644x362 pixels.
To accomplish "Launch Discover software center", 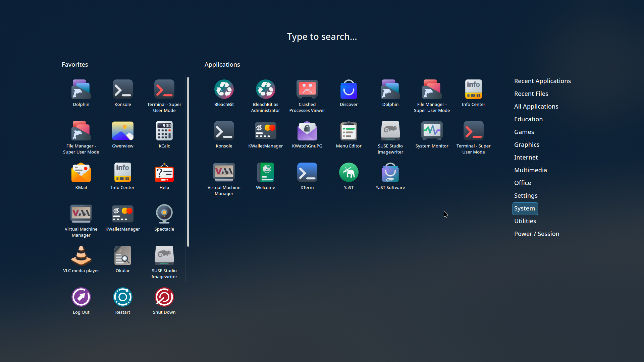I will coord(349,93).
